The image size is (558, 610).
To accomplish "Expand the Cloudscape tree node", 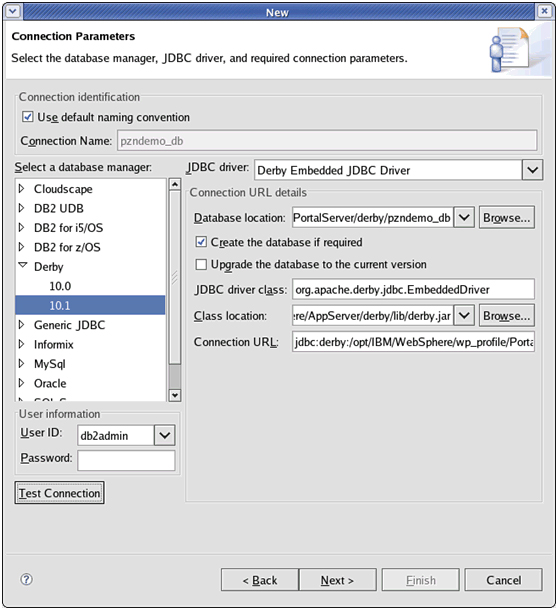I will 22,189.
